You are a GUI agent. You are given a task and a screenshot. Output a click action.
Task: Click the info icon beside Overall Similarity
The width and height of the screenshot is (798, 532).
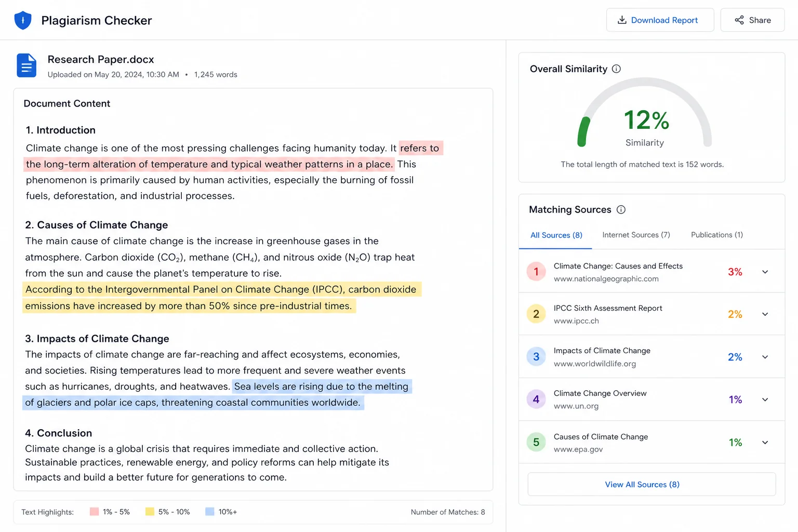pyautogui.click(x=616, y=69)
